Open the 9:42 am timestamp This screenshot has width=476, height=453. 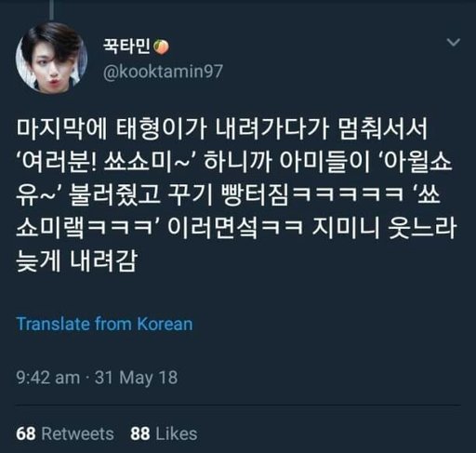[48, 378]
